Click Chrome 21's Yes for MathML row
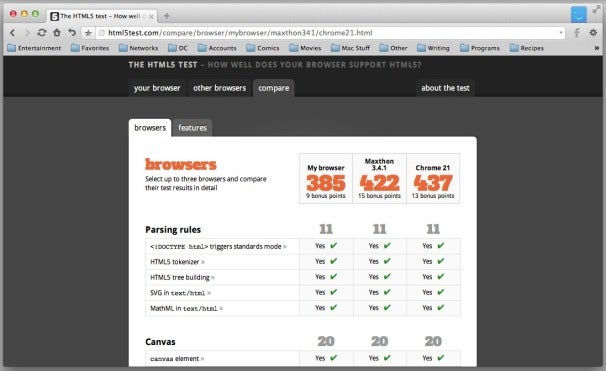 click(x=433, y=308)
